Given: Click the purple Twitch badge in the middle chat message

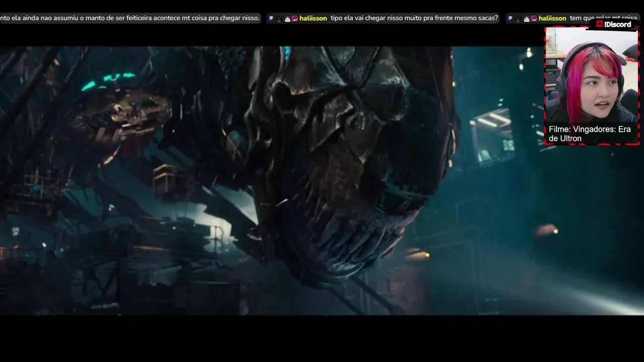Looking at the screenshot, I should click(x=271, y=18).
